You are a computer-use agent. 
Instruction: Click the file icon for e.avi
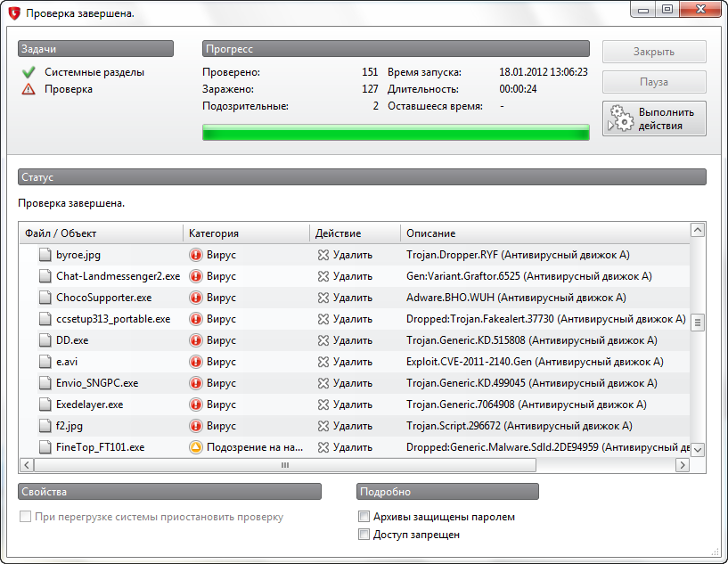click(x=45, y=361)
